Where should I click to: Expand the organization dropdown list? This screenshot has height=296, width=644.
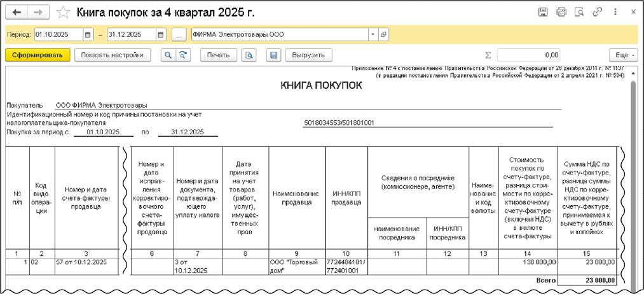tap(374, 34)
